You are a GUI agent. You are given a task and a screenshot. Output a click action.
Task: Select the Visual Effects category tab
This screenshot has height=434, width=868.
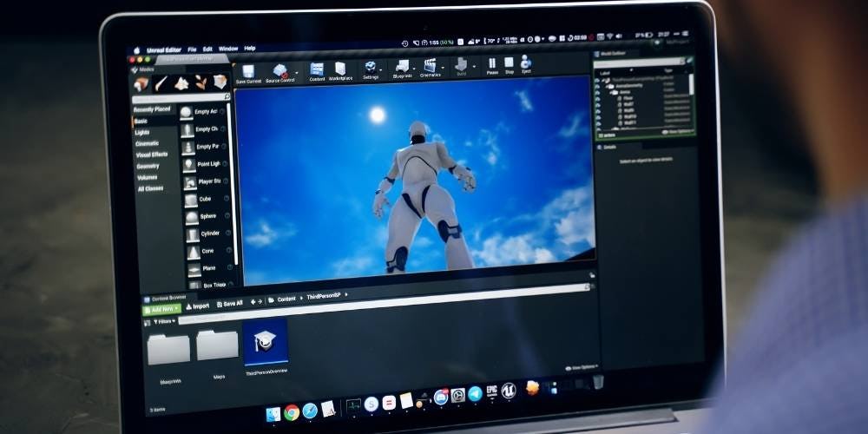(x=152, y=155)
